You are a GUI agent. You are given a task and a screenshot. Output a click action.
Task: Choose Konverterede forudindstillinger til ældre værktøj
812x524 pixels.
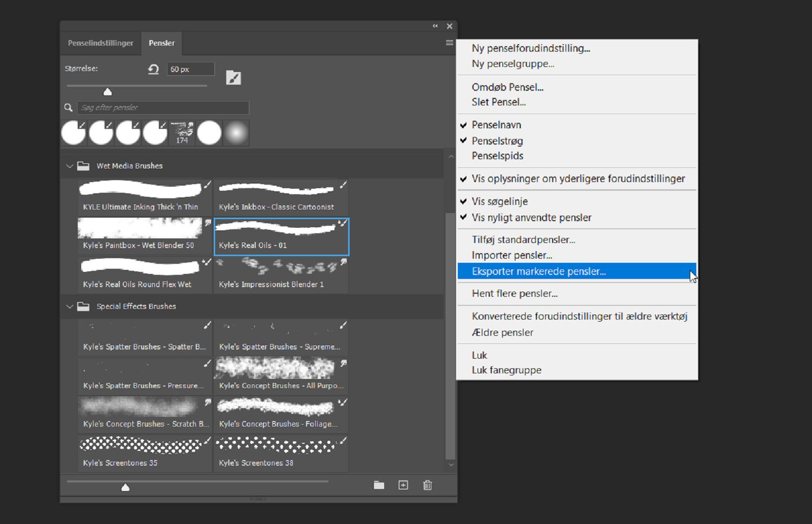577,317
